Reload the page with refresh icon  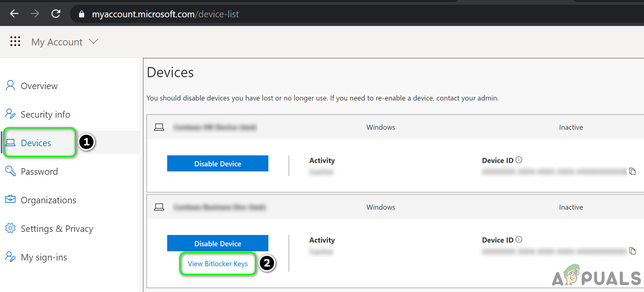56,14
